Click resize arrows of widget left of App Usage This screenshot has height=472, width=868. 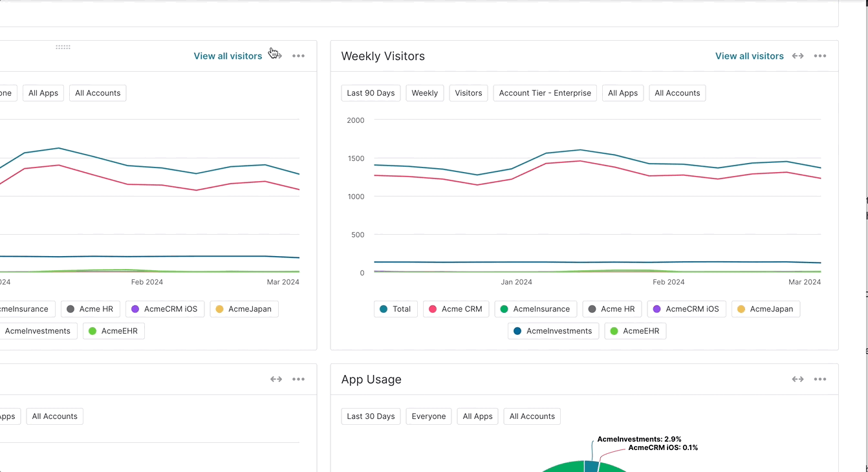click(x=276, y=380)
